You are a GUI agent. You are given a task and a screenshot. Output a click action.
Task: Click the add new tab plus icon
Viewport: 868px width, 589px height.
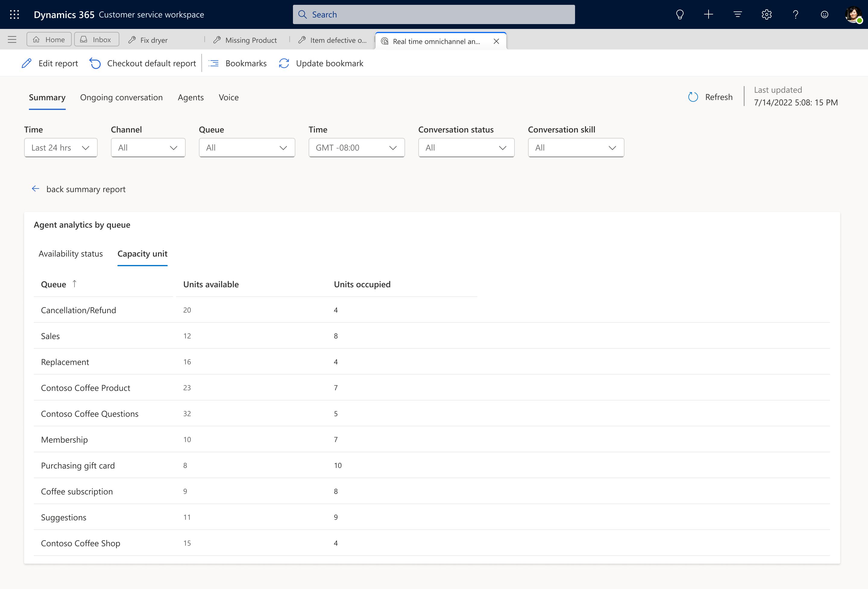[x=709, y=14]
